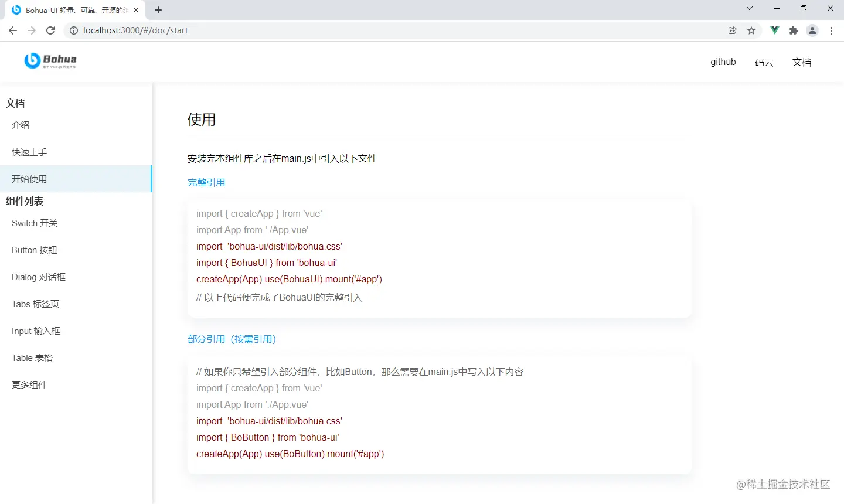Open Dialog 对话框 component docs

coord(76,277)
